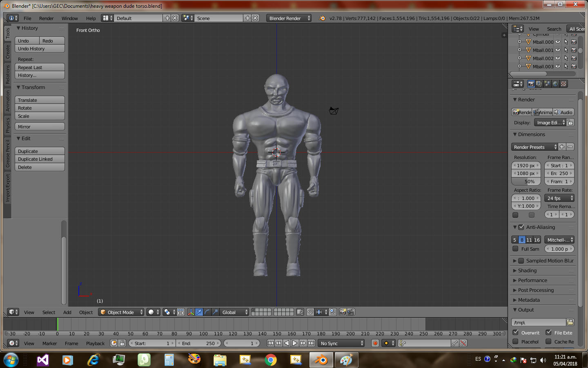Viewport: 588px width, 368px height.
Task: Switch to the Create tab in tool shelf
Action: pyautogui.click(x=7, y=52)
